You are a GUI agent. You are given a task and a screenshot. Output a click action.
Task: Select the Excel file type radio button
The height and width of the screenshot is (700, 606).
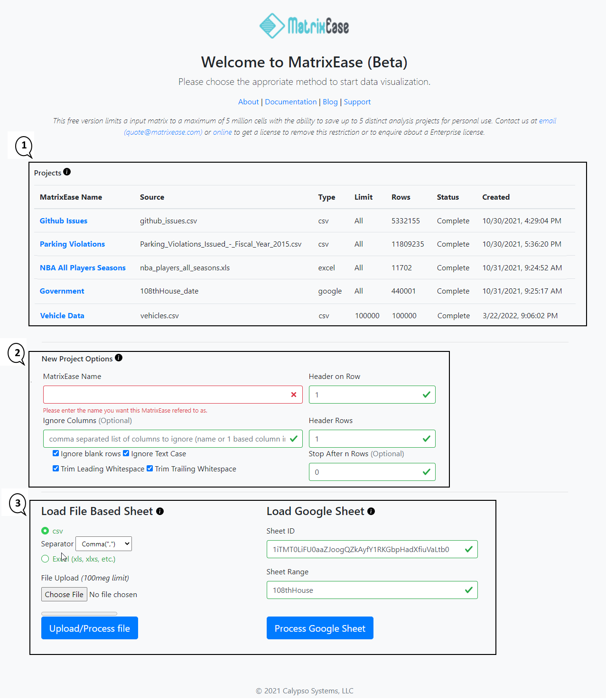(45, 559)
